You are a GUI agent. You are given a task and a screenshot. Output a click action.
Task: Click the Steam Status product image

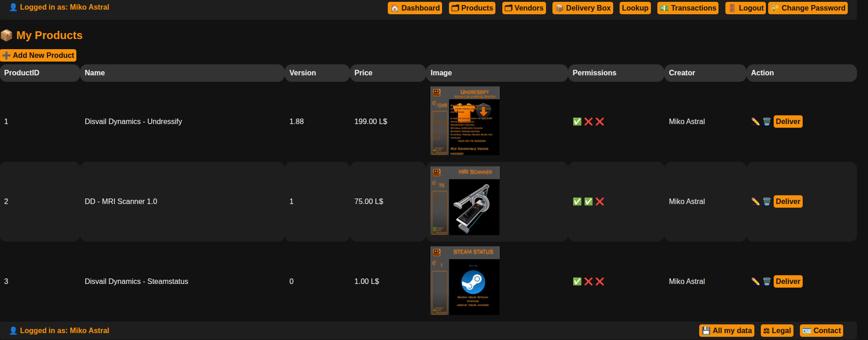465,281
